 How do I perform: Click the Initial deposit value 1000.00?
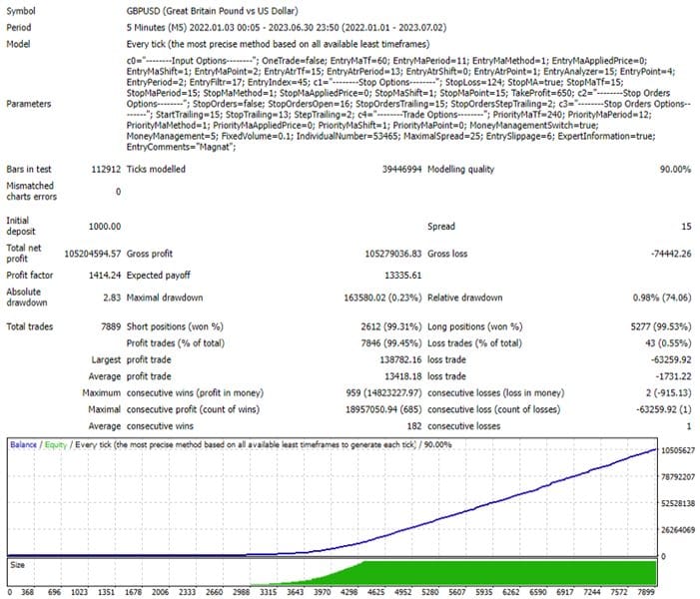(x=105, y=227)
